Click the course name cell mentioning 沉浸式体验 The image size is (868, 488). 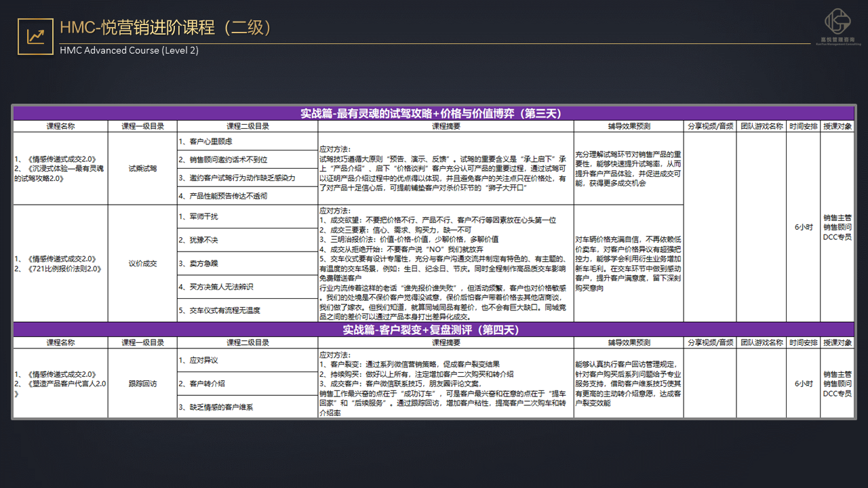[60, 168]
